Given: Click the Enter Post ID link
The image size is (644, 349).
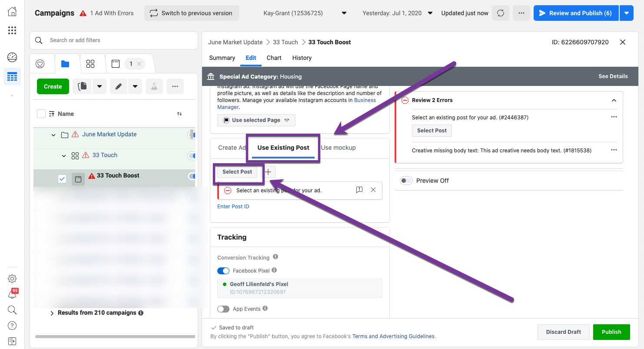Looking at the screenshot, I should 233,207.
